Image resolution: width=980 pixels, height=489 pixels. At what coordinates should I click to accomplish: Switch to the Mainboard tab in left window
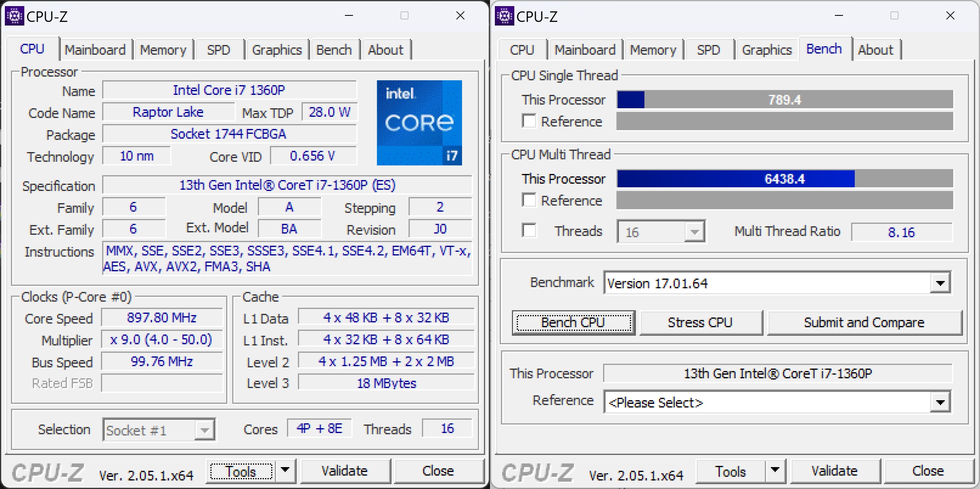(95, 50)
